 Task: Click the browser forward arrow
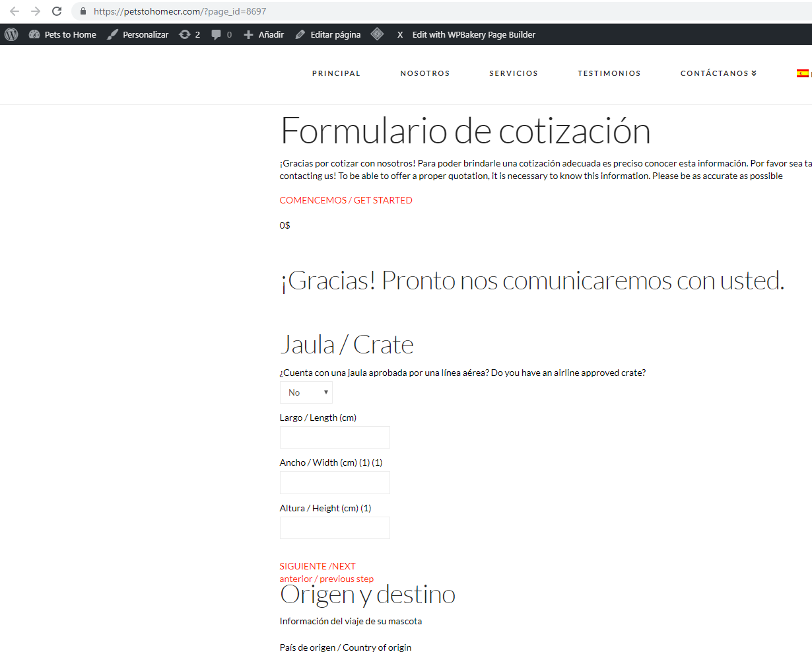coord(36,11)
